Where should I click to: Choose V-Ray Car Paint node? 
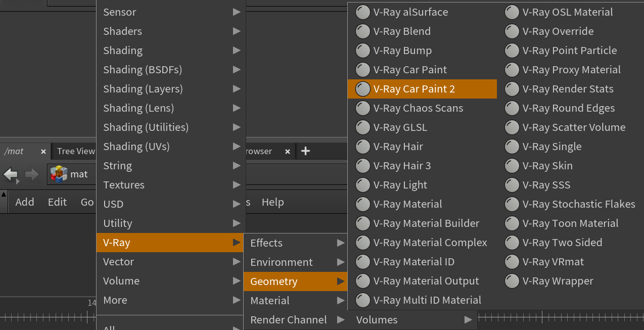click(x=422, y=70)
